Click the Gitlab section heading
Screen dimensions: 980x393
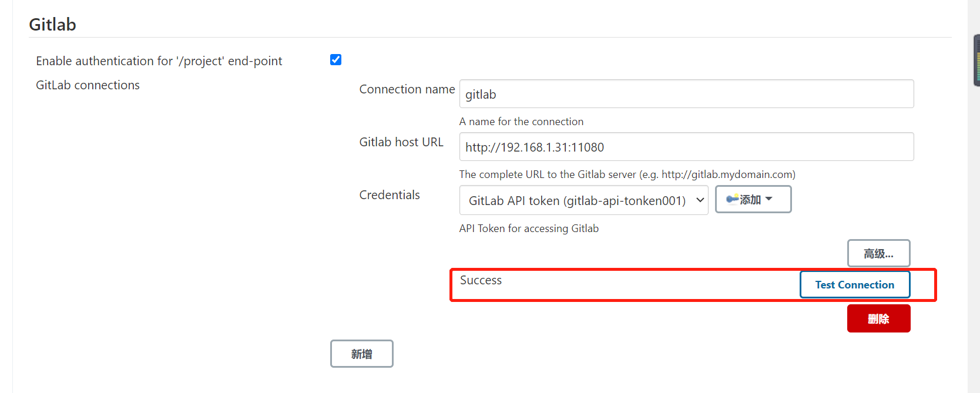[x=52, y=25]
